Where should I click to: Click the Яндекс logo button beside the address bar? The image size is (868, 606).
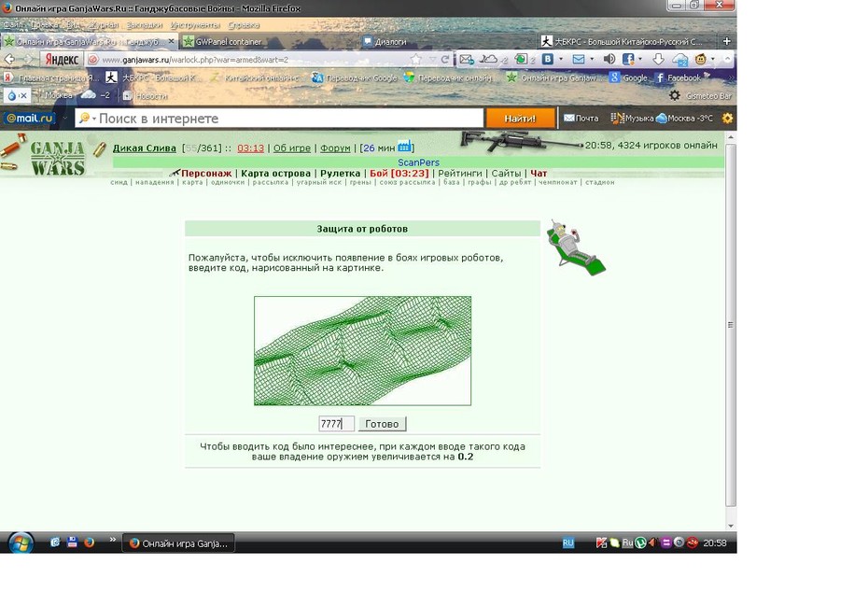(x=62, y=59)
